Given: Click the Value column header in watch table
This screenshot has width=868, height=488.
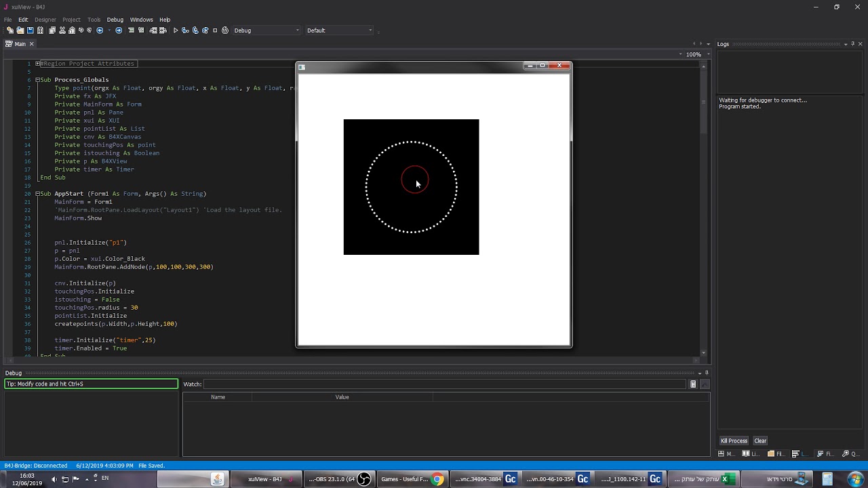Looking at the screenshot, I should click(342, 397).
